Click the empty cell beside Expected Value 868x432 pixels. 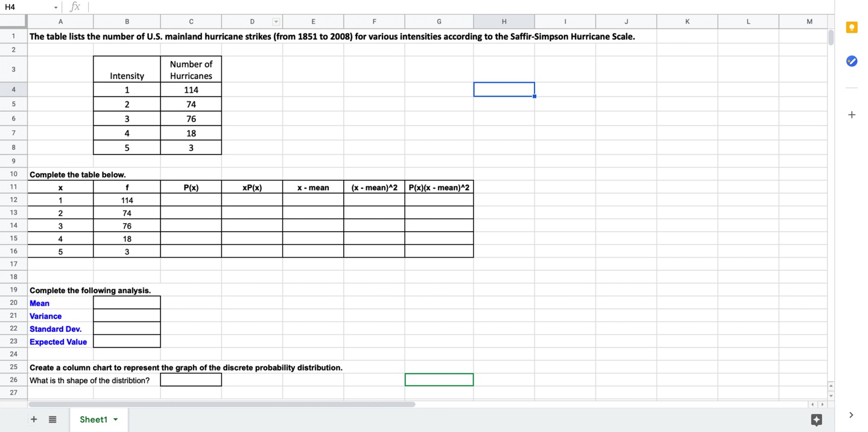click(x=127, y=341)
